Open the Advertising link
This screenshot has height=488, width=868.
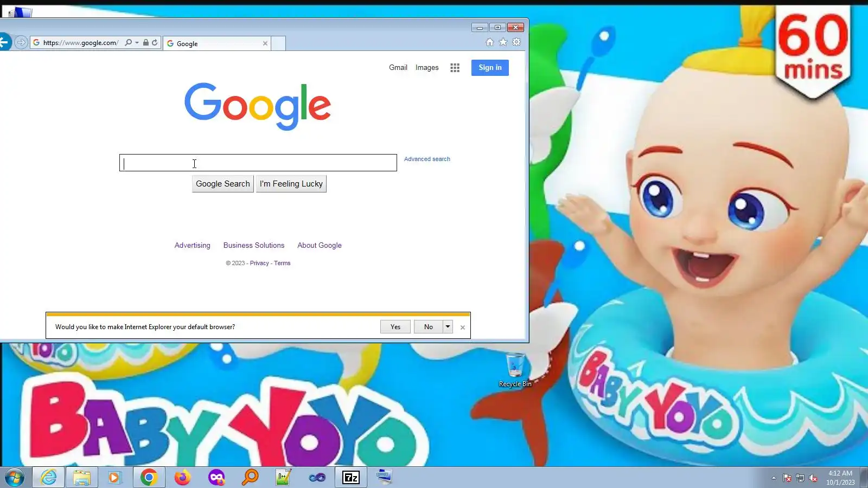pos(192,245)
